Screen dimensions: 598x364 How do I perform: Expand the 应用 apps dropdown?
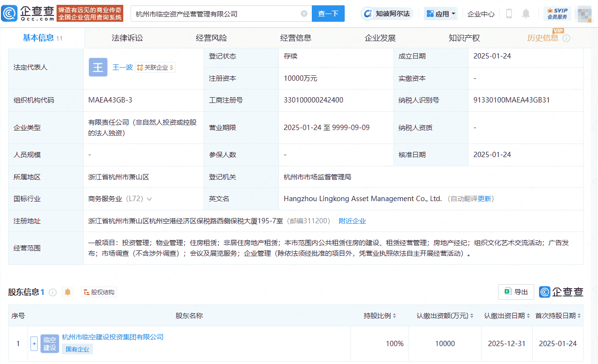coord(440,14)
